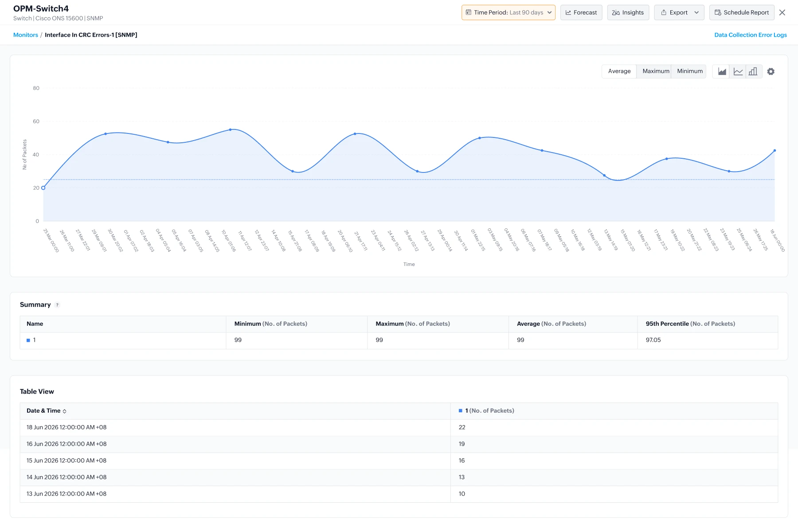Image resolution: width=798 pixels, height=532 pixels.
Task: Go back to Monitors breadcrumb
Action: click(x=26, y=35)
